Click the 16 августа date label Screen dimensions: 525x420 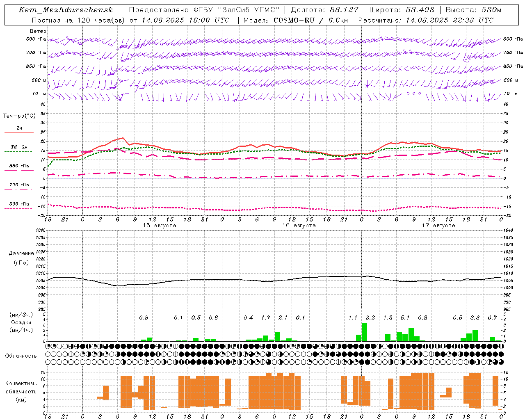click(x=299, y=226)
